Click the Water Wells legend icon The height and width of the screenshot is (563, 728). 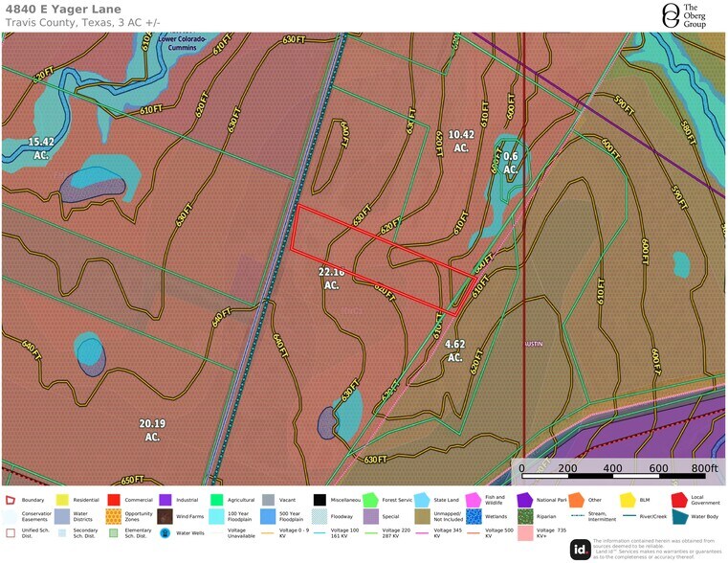165,532
